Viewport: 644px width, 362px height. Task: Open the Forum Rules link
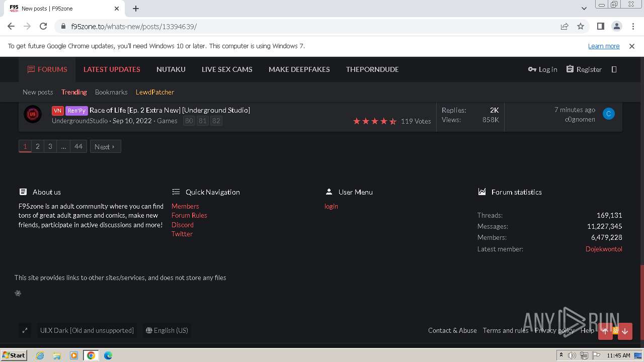[189, 215]
